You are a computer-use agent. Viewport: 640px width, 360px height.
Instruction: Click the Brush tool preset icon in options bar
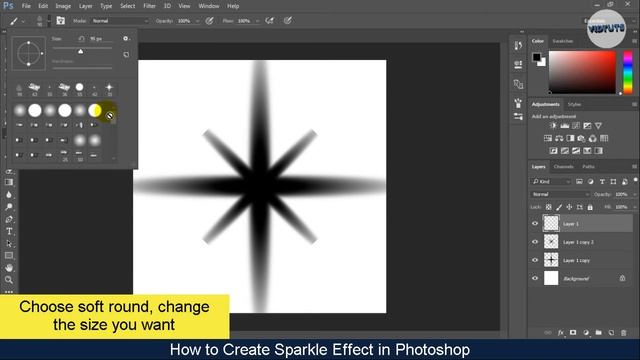(x=14, y=21)
